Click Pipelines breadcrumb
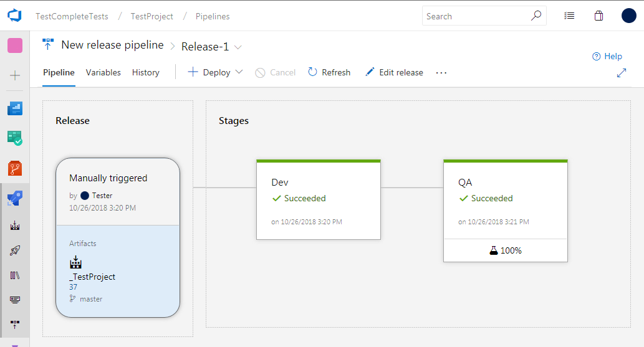This screenshot has height=347, width=644. tap(213, 16)
